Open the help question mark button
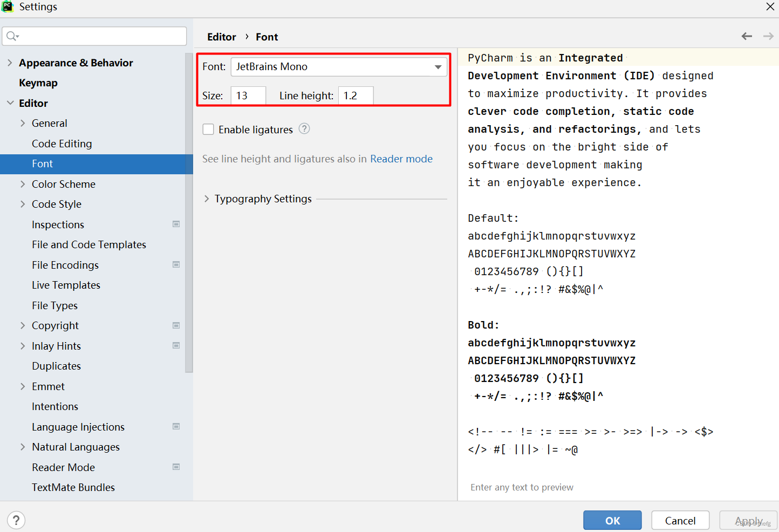Image resolution: width=779 pixels, height=532 pixels. point(16,520)
